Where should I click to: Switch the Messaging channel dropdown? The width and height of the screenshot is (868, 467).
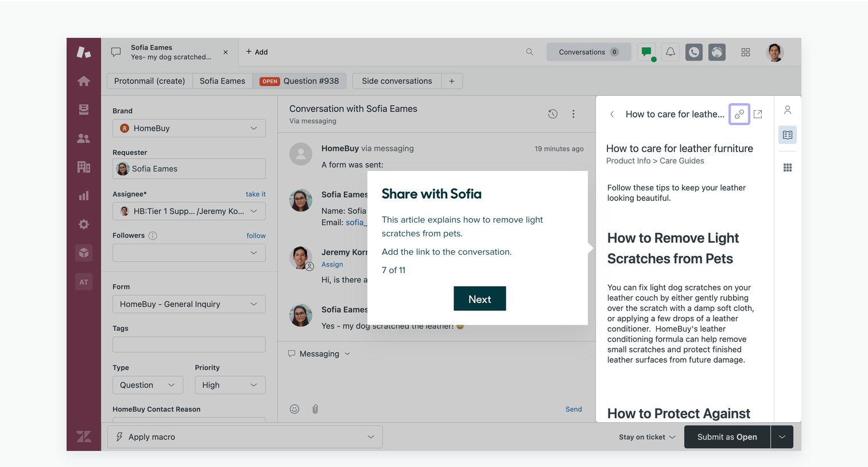(x=319, y=354)
